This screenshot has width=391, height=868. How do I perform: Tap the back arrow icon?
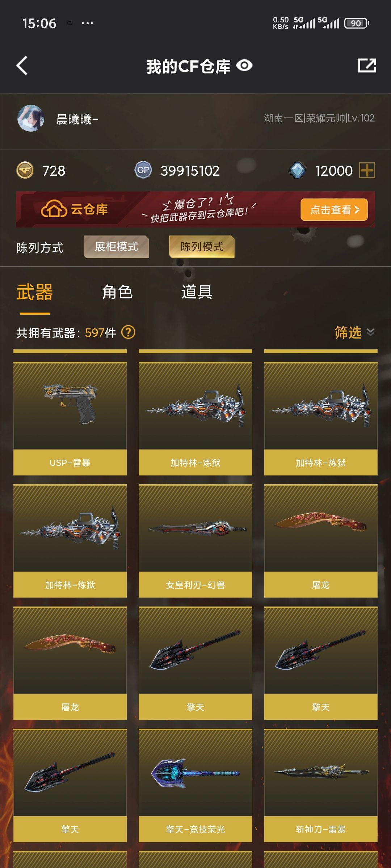pos(22,66)
